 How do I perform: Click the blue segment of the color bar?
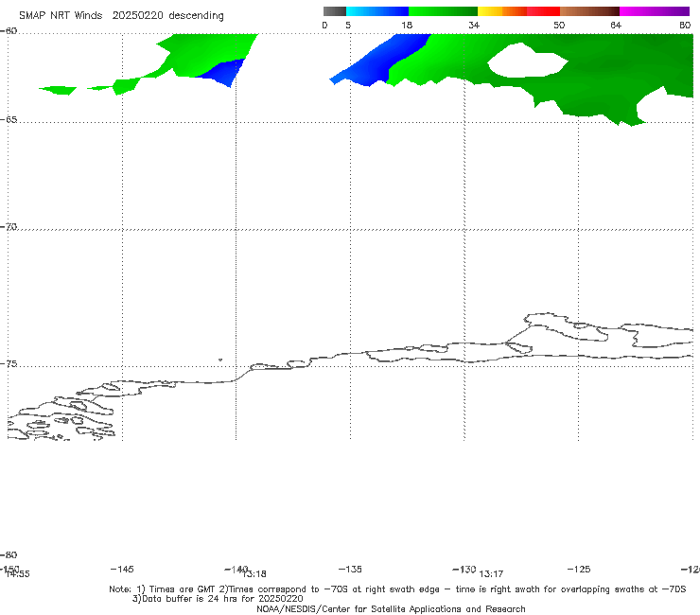point(377,11)
